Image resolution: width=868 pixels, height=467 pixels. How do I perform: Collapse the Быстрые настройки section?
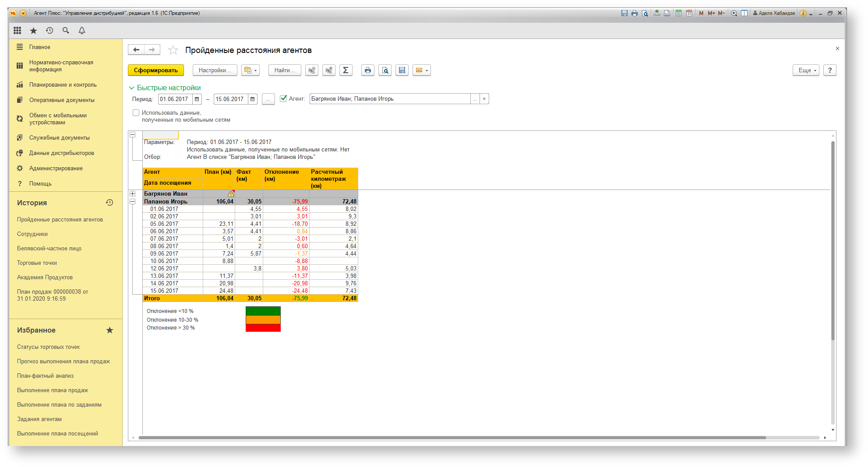(x=131, y=88)
